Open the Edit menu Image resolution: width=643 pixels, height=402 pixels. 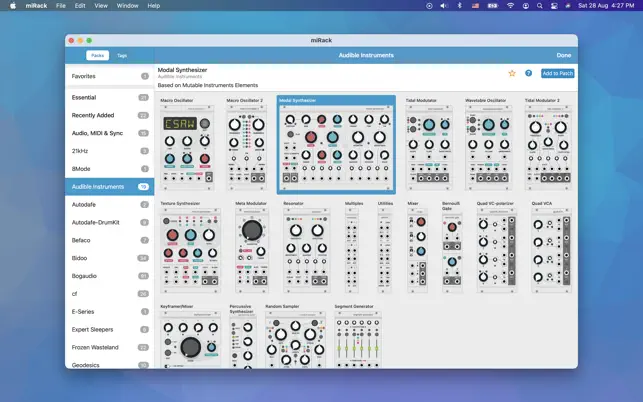80,6
